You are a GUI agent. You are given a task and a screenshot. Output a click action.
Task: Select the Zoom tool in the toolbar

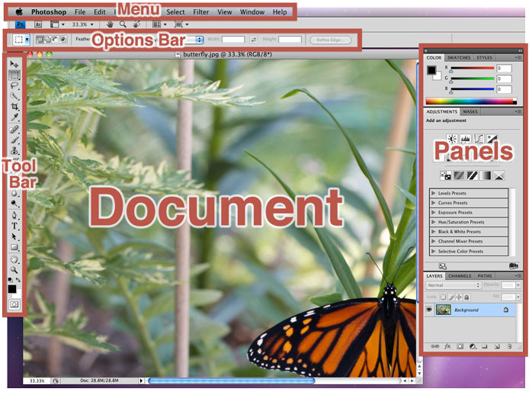14,270
